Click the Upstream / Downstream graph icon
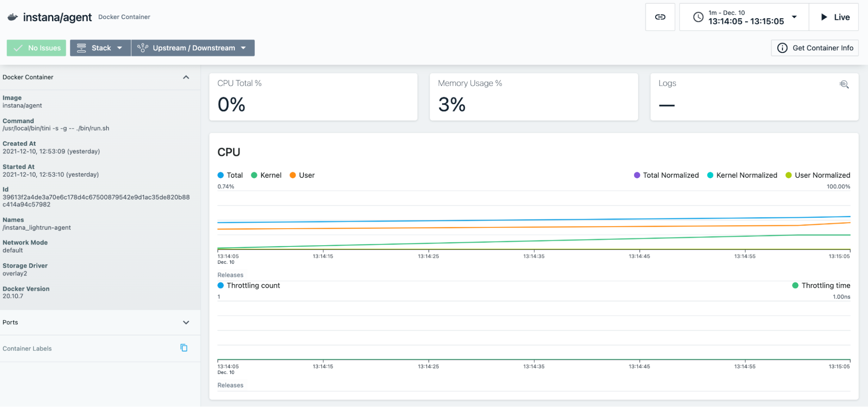 [x=142, y=48]
